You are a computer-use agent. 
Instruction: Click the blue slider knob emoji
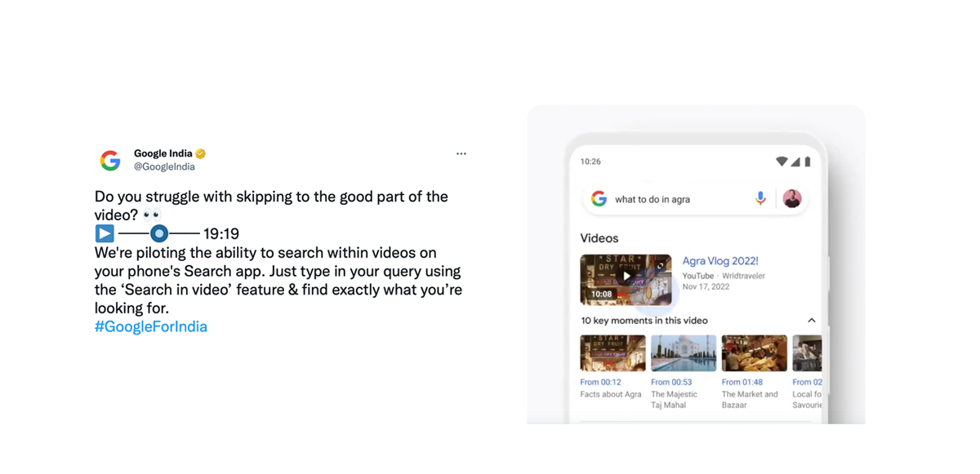[x=159, y=233]
